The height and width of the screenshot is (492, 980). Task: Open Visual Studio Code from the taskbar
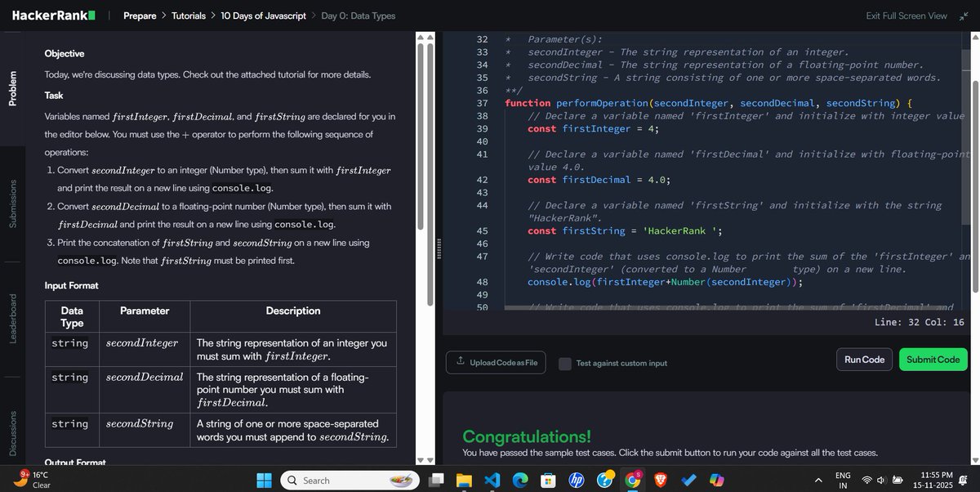tap(492, 480)
